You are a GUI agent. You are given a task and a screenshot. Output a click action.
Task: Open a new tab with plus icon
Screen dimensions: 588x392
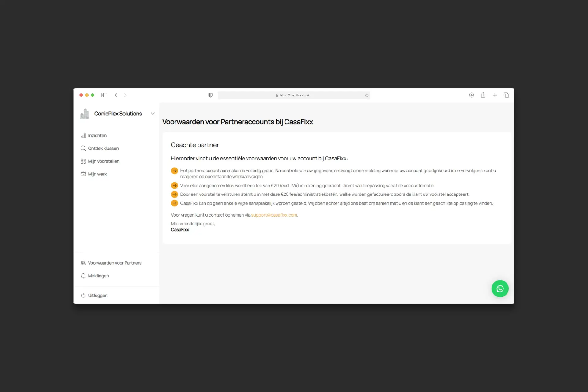click(495, 95)
